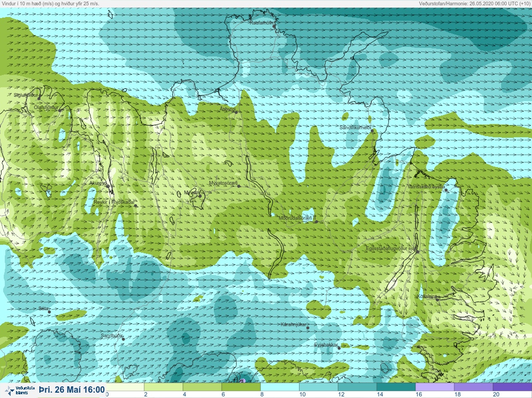Select the Sáta station marker
Viewport: 532px width, 398px height.
coord(49,312)
